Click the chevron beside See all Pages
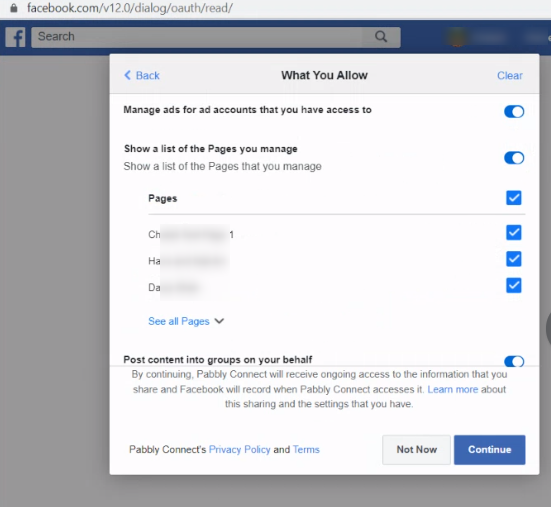Image resolution: width=551 pixels, height=507 pixels. tap(219, 321)
